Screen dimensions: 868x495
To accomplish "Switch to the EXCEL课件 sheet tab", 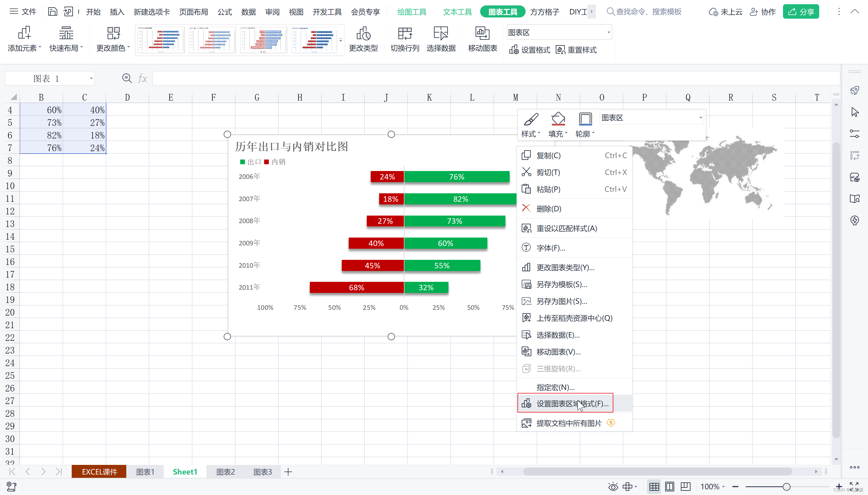I will (x=99, y=472).
